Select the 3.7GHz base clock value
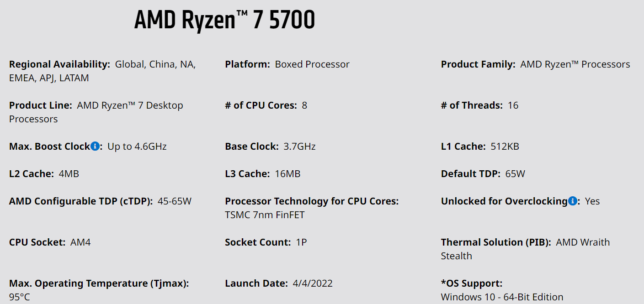Screen dimensions: 644x304 click(299, 147)
